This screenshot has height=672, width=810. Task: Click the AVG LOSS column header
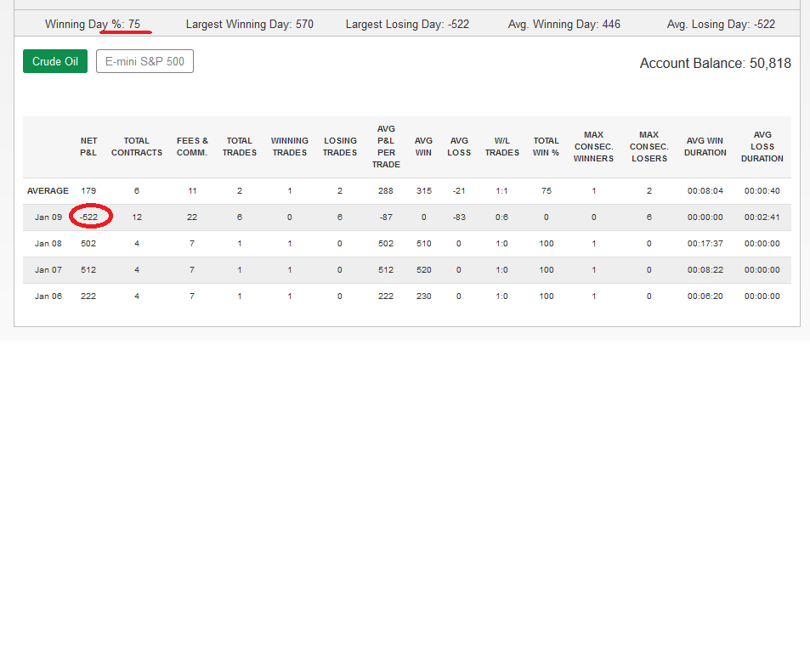point(459,147)
